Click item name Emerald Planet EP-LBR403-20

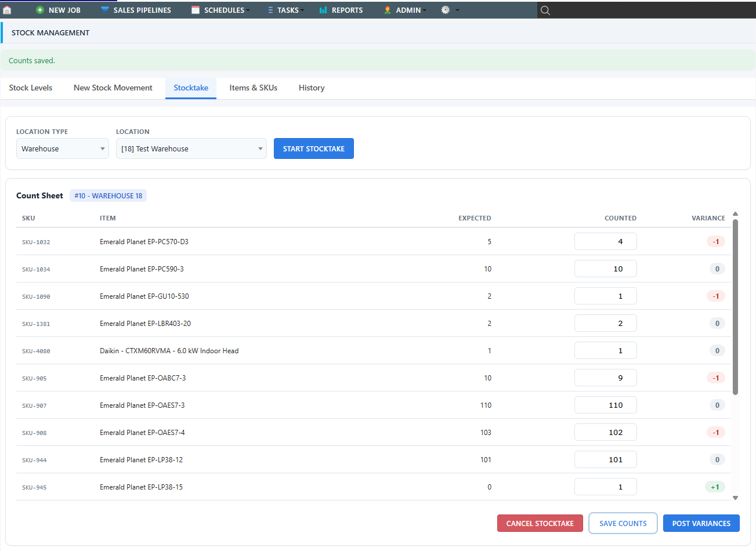[x=145, y=323]
